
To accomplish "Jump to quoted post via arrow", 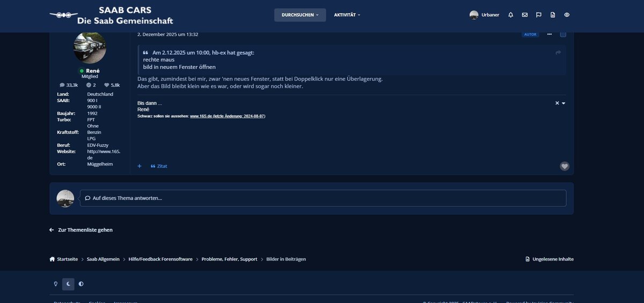I will tap(558, 53).
